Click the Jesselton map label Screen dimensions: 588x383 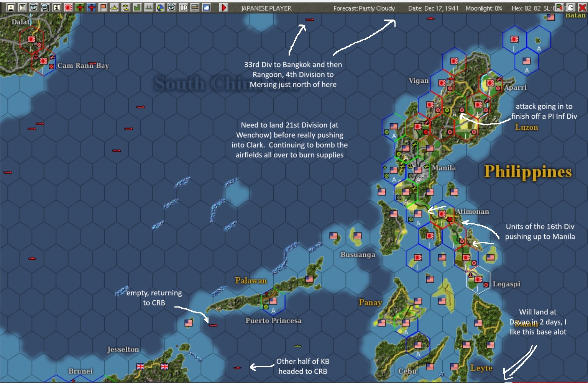[123, 349]
